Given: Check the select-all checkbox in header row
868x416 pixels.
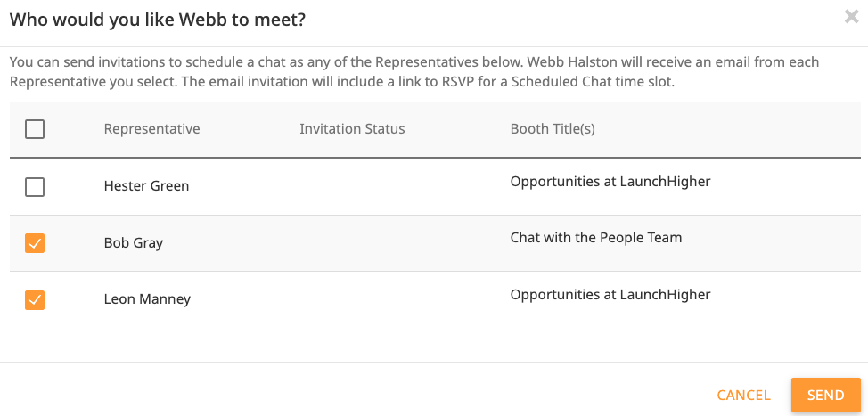Looking at the screenshot, I should click(35, 129).
